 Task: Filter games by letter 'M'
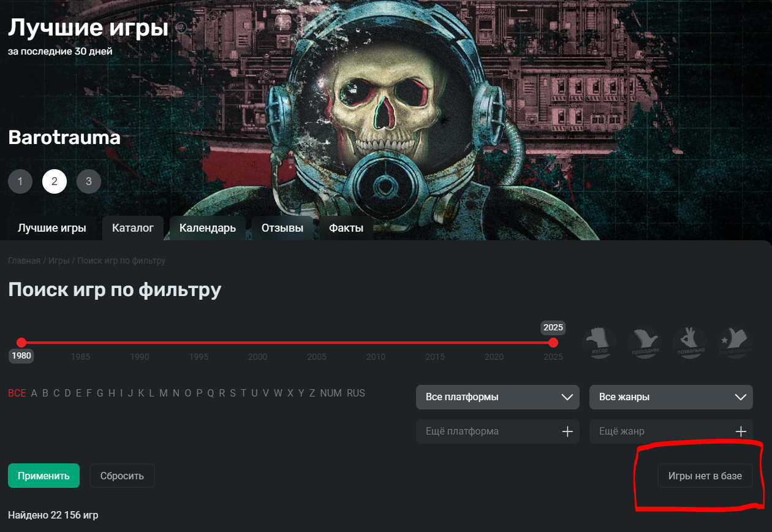point(164,393)
